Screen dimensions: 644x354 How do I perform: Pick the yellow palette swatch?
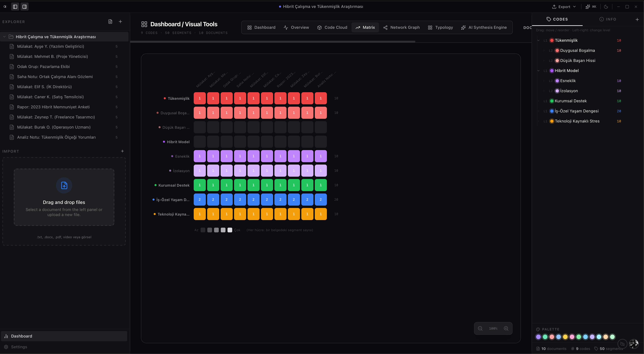pyautogui.click(x=565, y=337)
